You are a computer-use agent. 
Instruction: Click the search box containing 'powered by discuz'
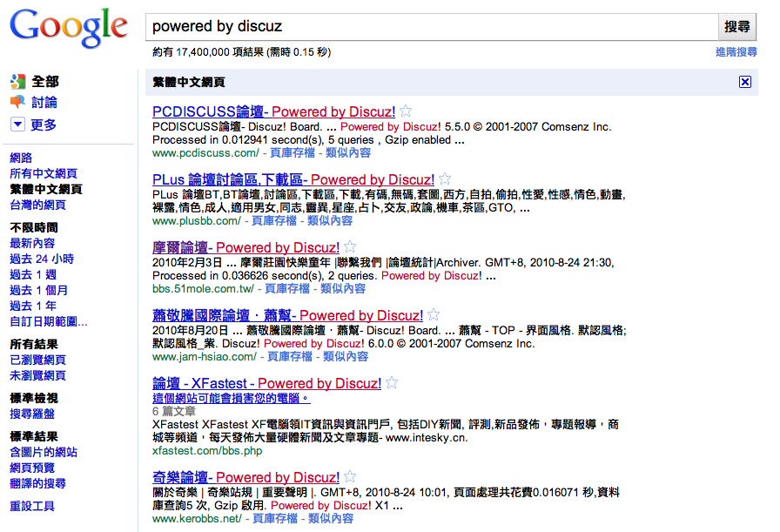pyautogui.click(x=432, y=27)
